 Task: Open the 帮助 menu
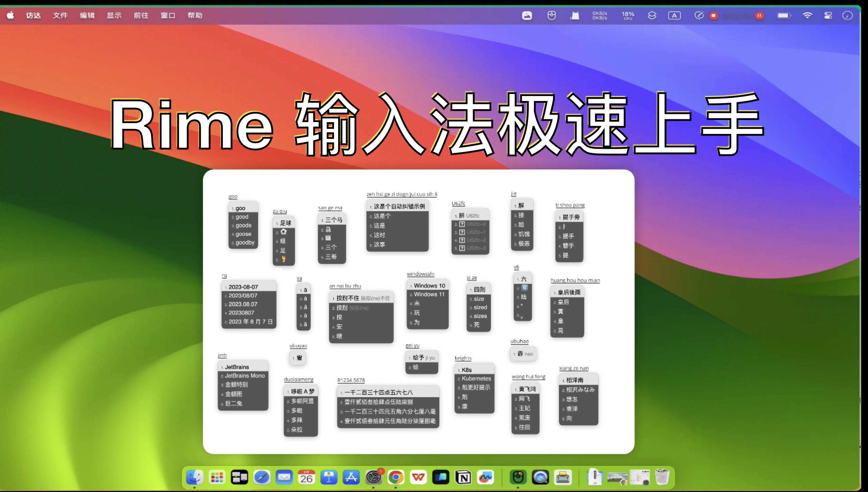pos(195,15)
